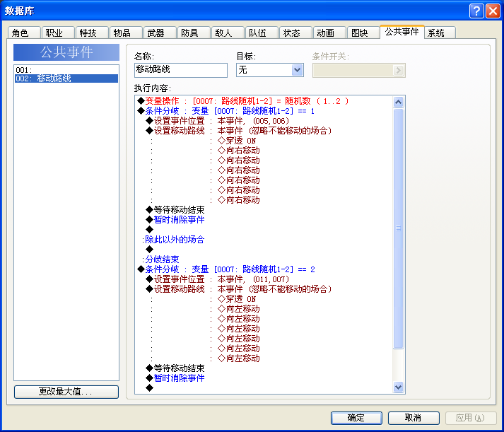
Task: Switch to the 动画 tab
Action: [x=329, y=33]
